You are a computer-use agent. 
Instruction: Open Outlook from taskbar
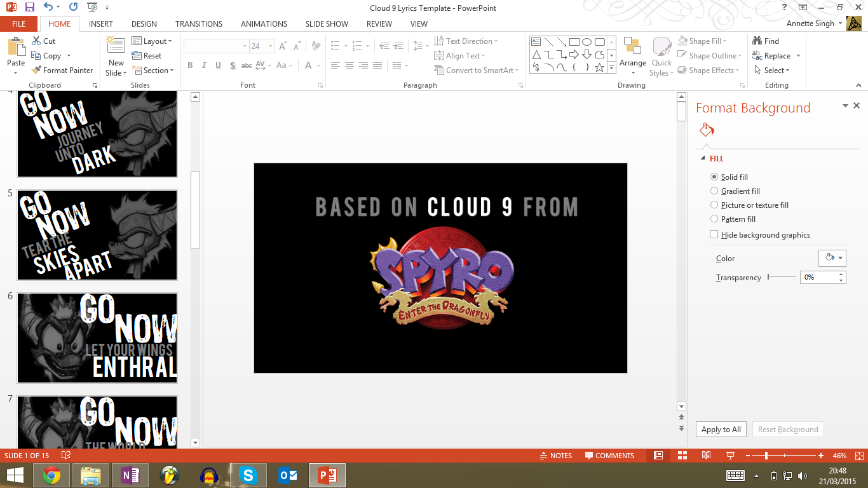[288, 475]
